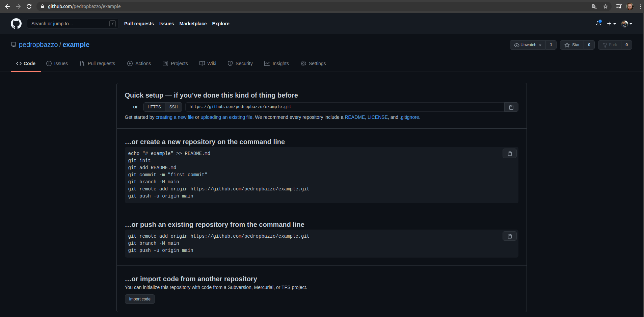Copy the repository clone URL
This screenshot has height=317, width=644.
point(511,107)
